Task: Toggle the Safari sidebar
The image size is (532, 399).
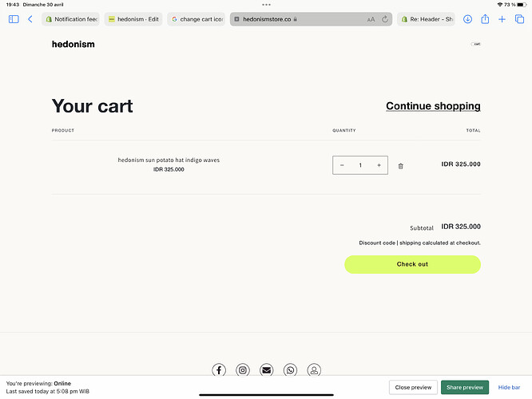Action: (x=14, y=19)
